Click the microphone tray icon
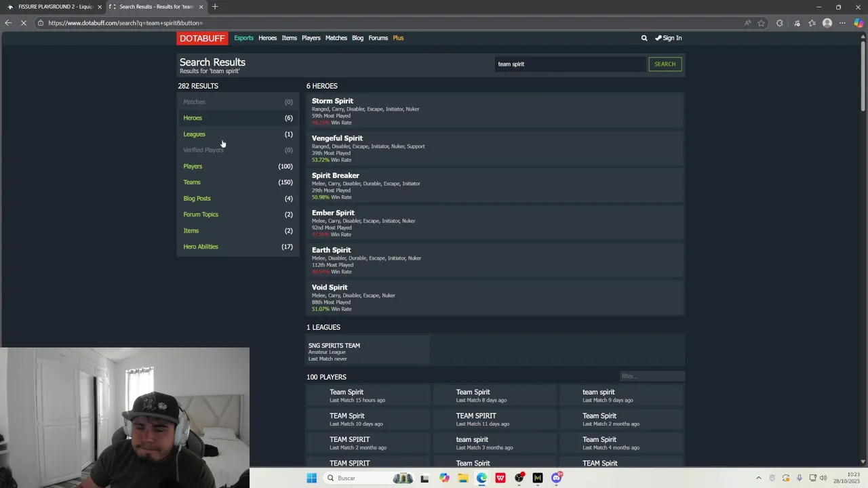 coord(800,478)
